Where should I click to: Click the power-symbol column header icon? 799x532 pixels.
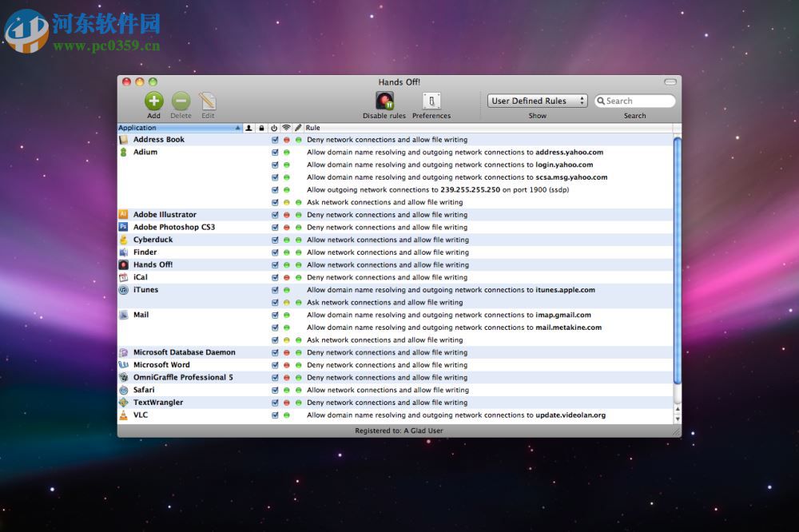(x=273, y=127)
